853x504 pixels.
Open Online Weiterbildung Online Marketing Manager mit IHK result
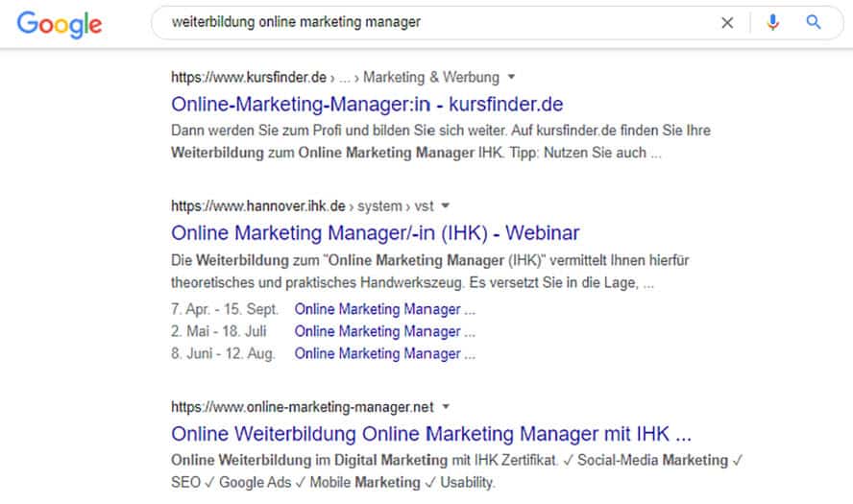[x=431, y=434]
